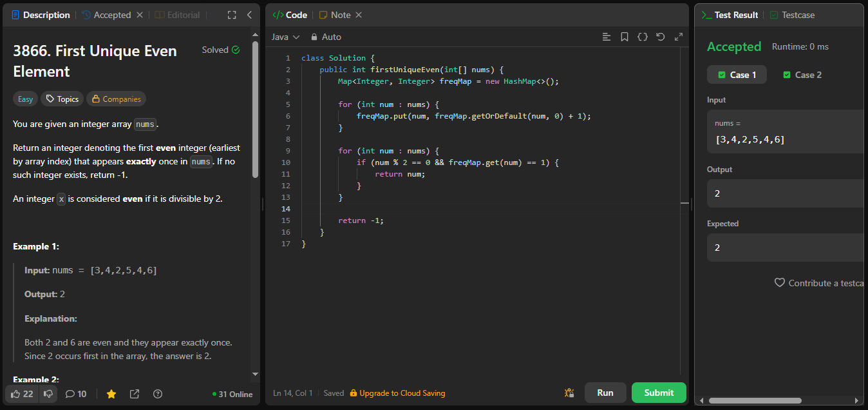Click the curly braces format code icon
The width and height of the screenshot is (868, 410).
click(x=642, y=37)
